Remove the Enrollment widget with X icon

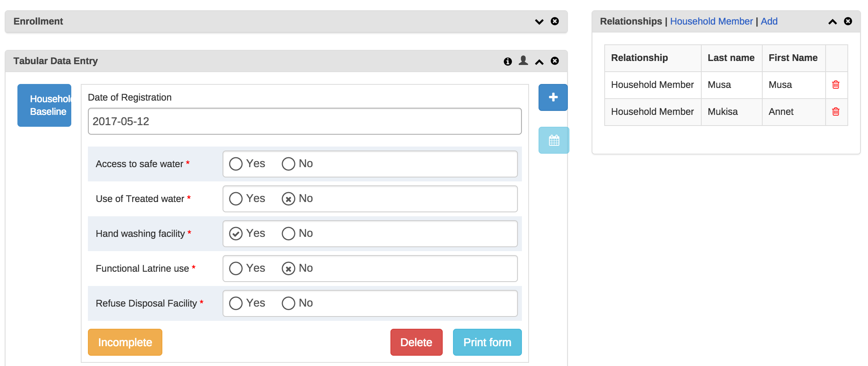coord(555,21)
